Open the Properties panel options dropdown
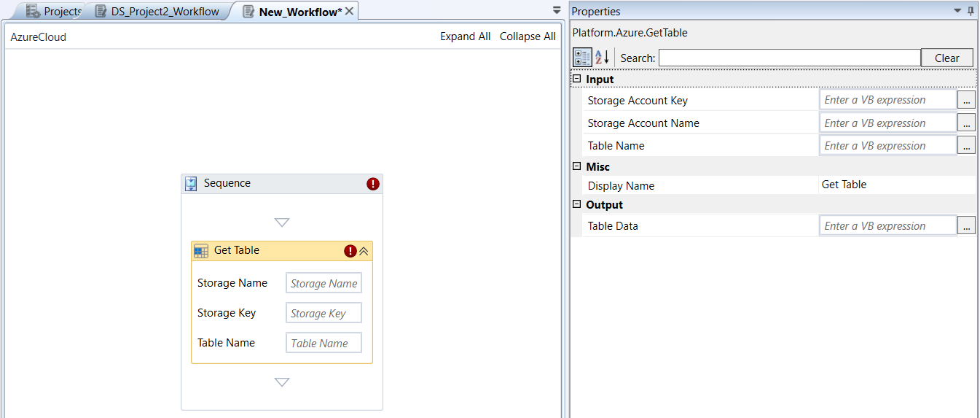This screenshot has height=418, width=980. (958, 10)
